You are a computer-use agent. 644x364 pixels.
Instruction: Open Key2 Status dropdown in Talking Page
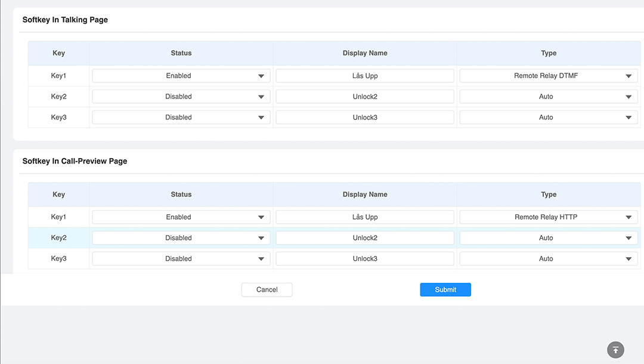point(181,97)
